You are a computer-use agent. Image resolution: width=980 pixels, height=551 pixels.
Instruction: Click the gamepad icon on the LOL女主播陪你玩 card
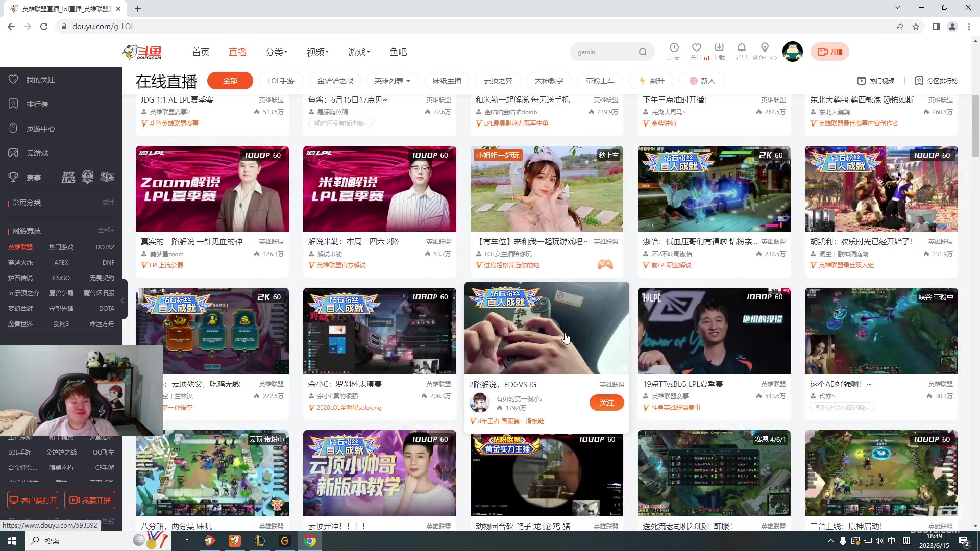pyautogui.click(x=605, y=264)
